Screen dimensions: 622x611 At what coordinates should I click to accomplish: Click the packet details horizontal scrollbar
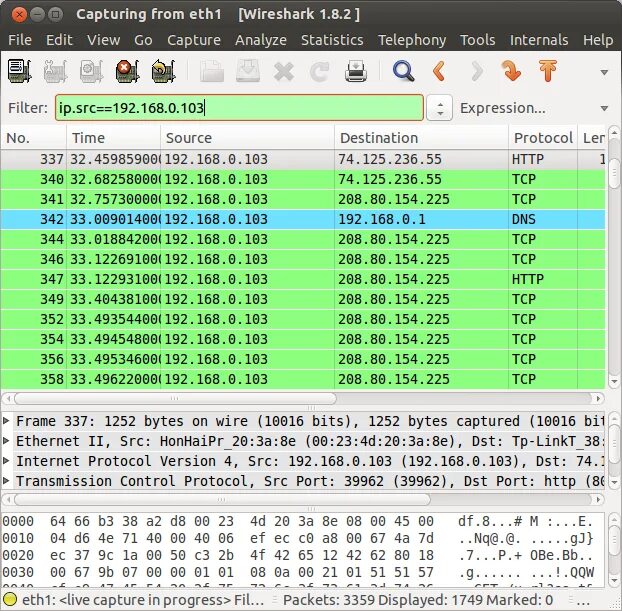pos(222,499)
